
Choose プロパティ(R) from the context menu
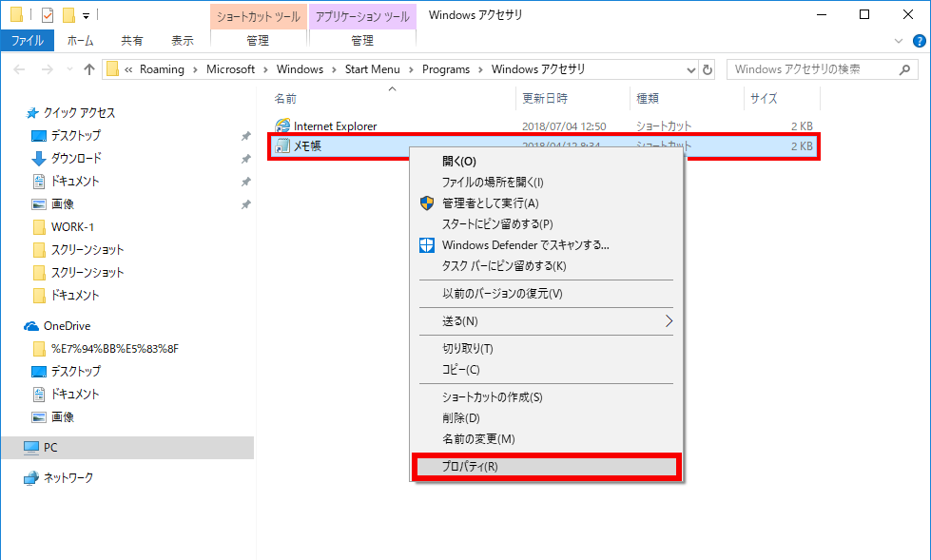[x=546, y=467]
